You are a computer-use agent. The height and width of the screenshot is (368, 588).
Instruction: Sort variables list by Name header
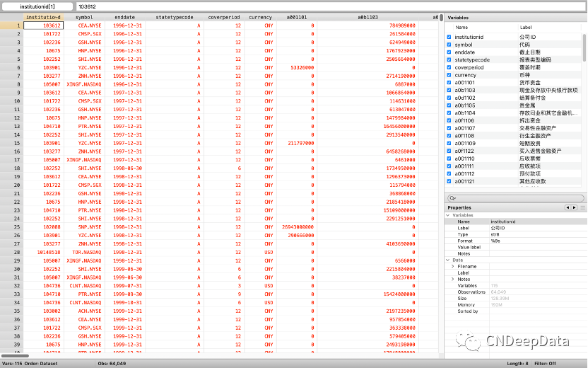pos(461,28)
